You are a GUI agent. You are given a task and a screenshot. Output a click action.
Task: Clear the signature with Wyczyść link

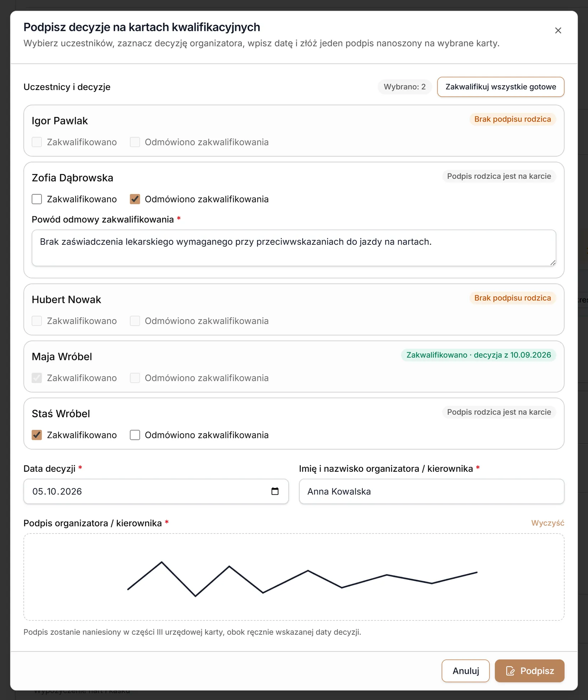(547, 523)
